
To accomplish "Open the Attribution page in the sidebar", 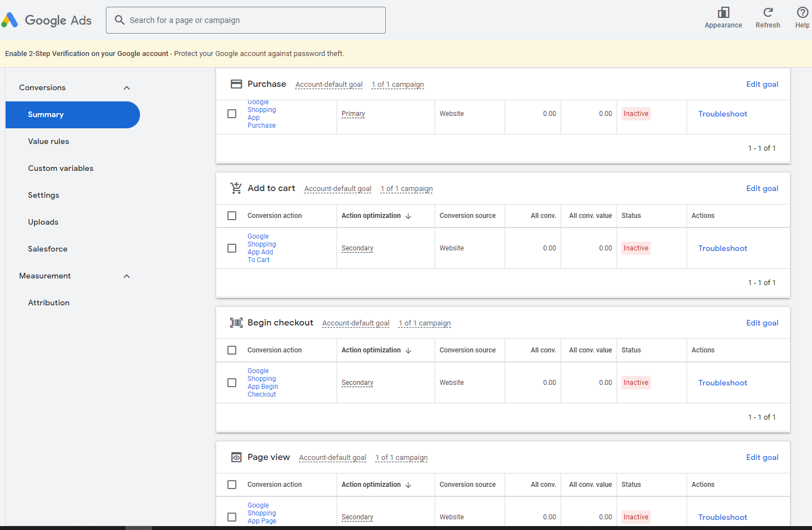I will [49, 303].
